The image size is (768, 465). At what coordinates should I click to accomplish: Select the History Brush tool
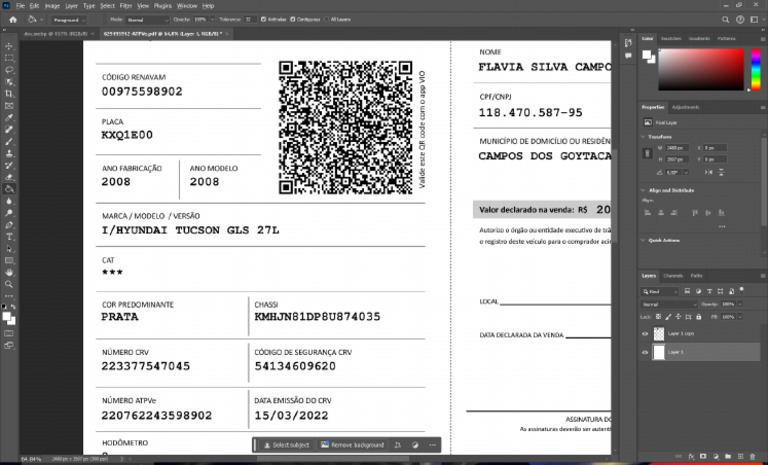tap(9, 165)
